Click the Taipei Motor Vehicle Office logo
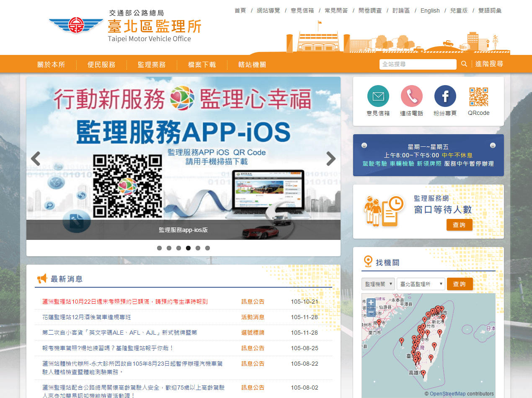 [125, 26]
